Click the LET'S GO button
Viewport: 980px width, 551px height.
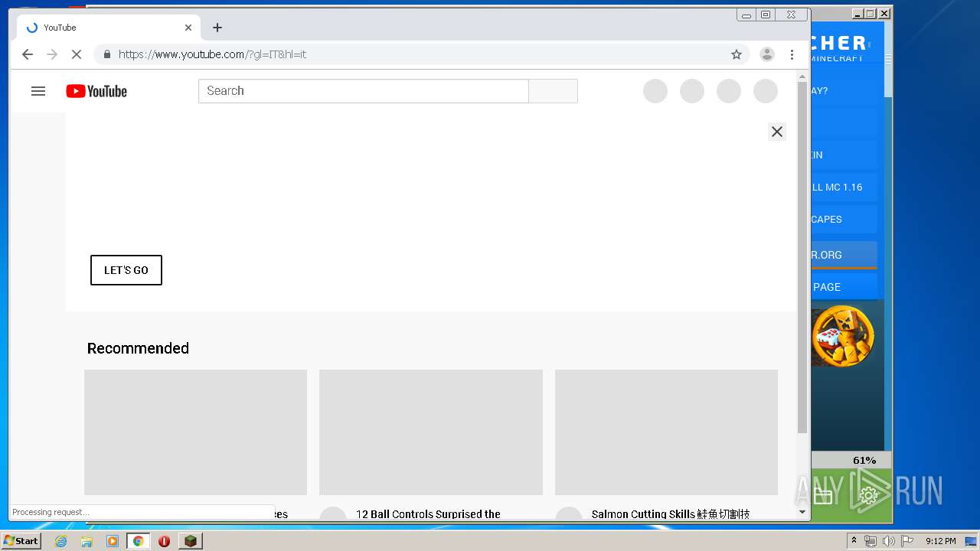point(126,270)
